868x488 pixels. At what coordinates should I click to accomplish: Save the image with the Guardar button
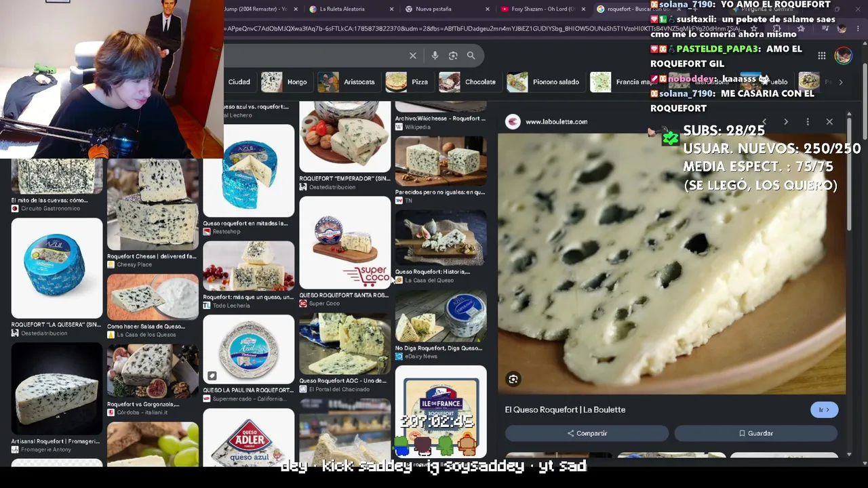point(755,433)
